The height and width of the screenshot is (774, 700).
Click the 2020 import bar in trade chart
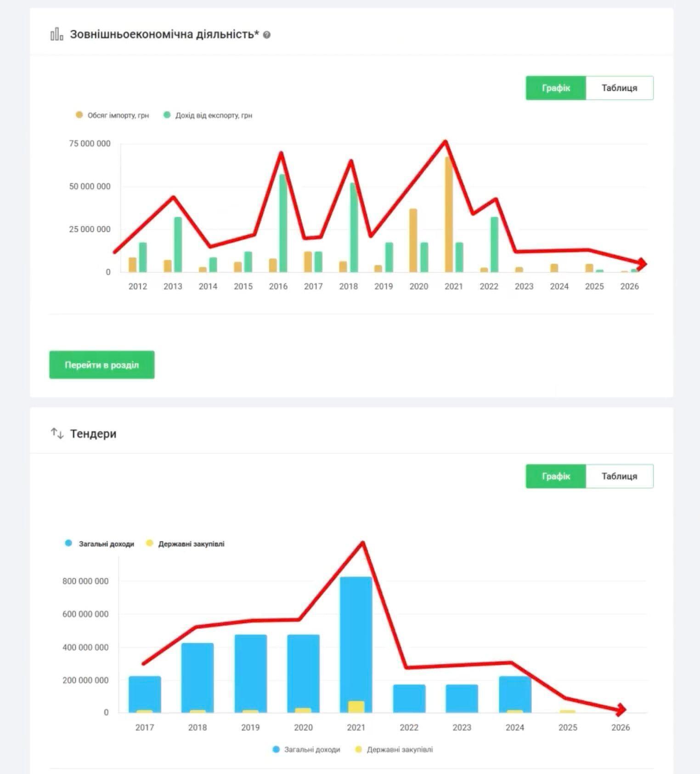click(x=413, y=241)
